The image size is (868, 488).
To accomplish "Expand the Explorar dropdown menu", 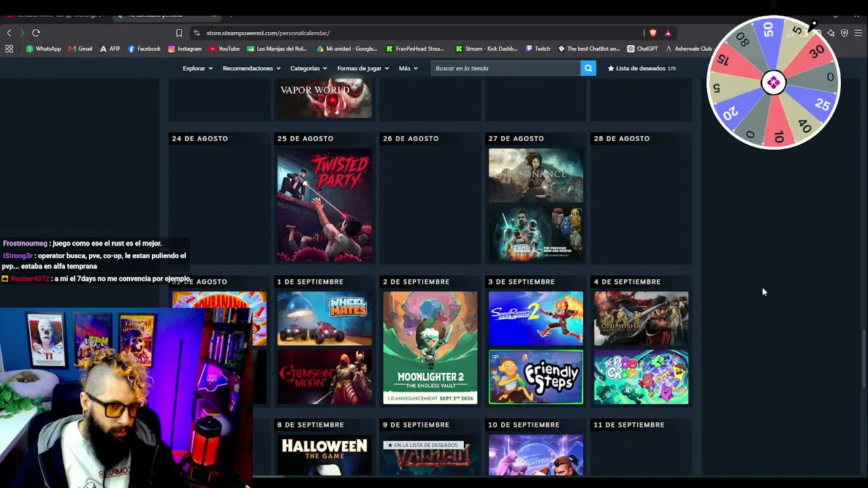I will click(x=197, y=68).
